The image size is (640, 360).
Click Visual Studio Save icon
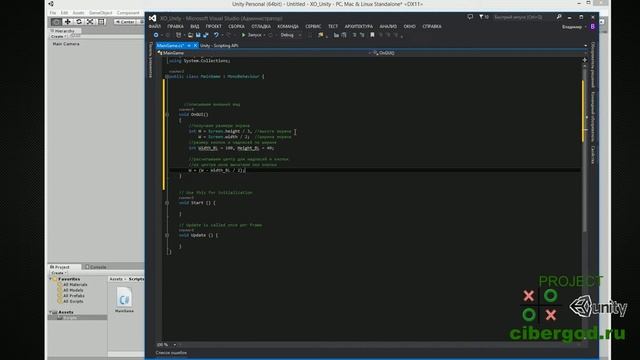coord(198,35)
